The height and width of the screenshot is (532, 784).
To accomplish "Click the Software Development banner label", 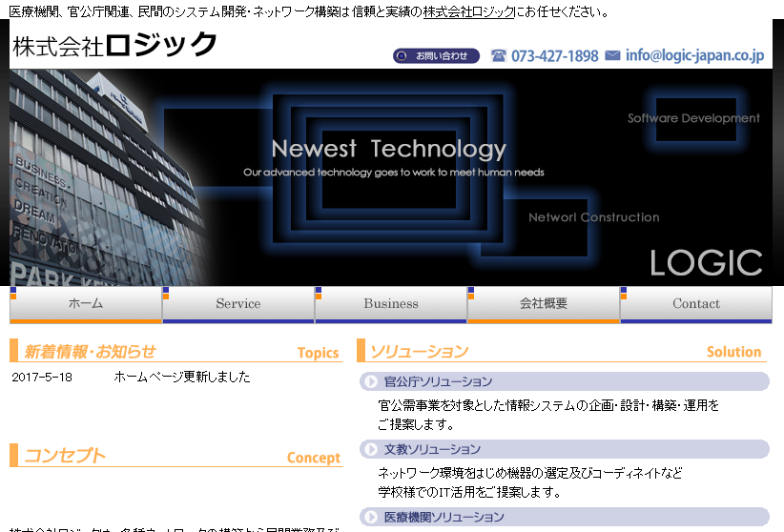I will (x=693, y=118).
